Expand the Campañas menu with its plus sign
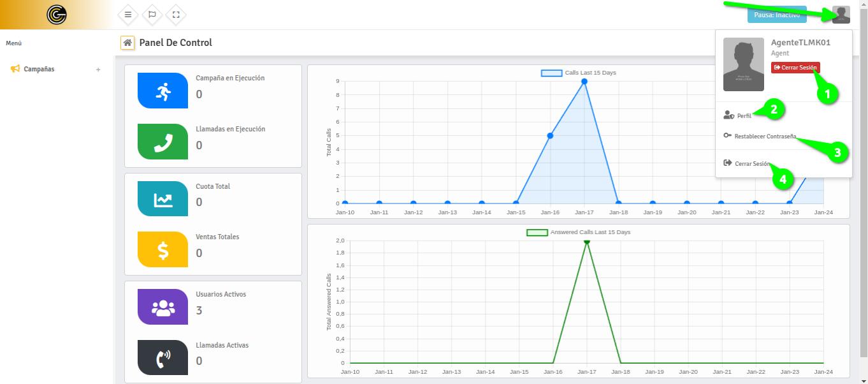This screenshot has width=868, height=384. (x=99, y=69)
